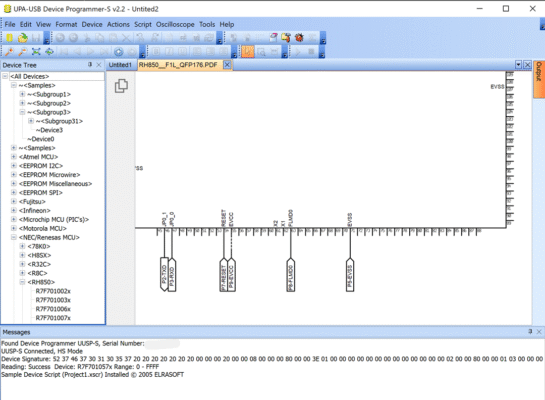545x400 pixels.
Task: Expand the <Motorola MCU> group
Action: click(14, 228)
